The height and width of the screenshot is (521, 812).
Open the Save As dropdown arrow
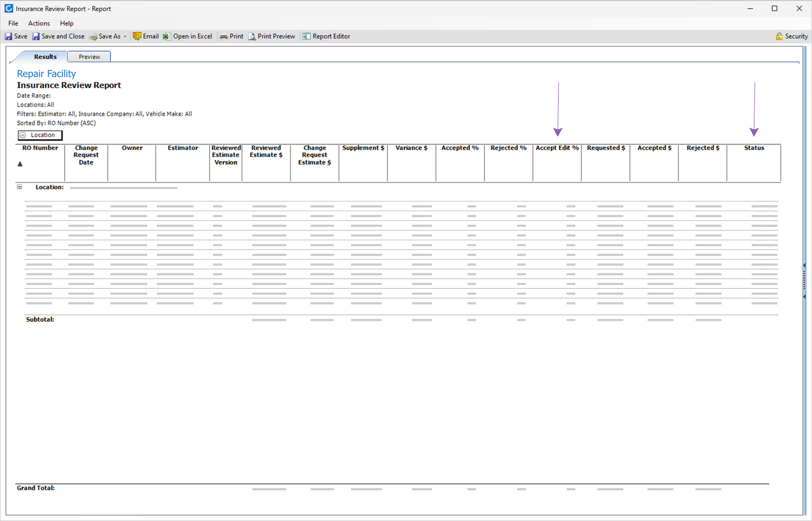(125, 37)
